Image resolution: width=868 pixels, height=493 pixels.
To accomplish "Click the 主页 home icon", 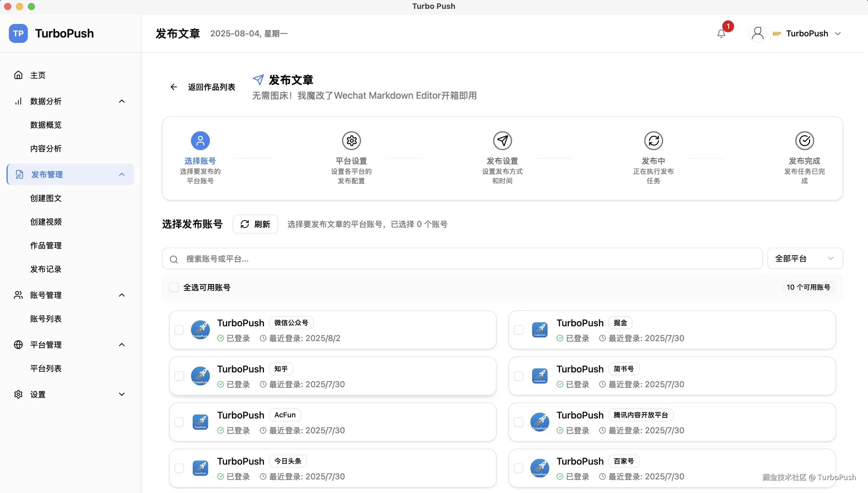I will click(x=19, y=75).
